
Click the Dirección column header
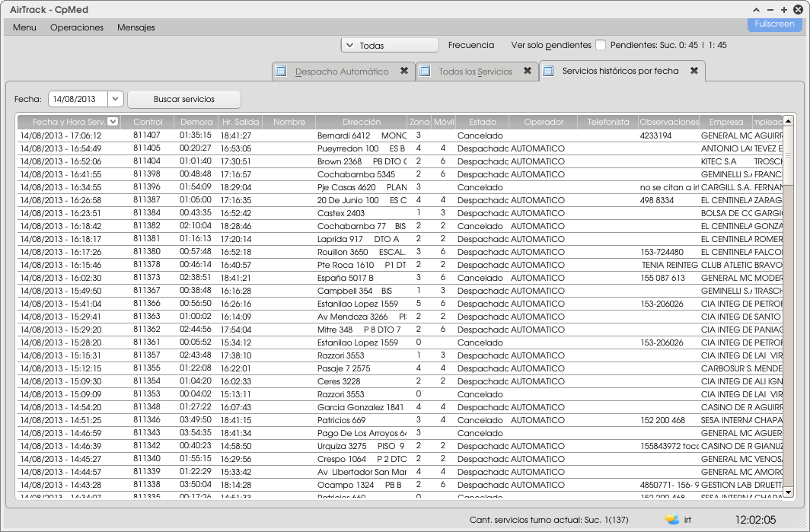(361, 122)
